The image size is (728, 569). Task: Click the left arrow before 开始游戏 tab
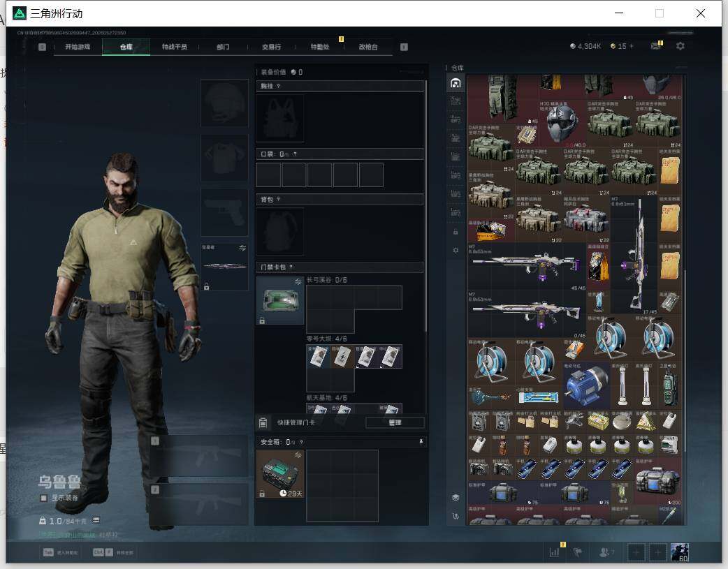pos(42,47)
